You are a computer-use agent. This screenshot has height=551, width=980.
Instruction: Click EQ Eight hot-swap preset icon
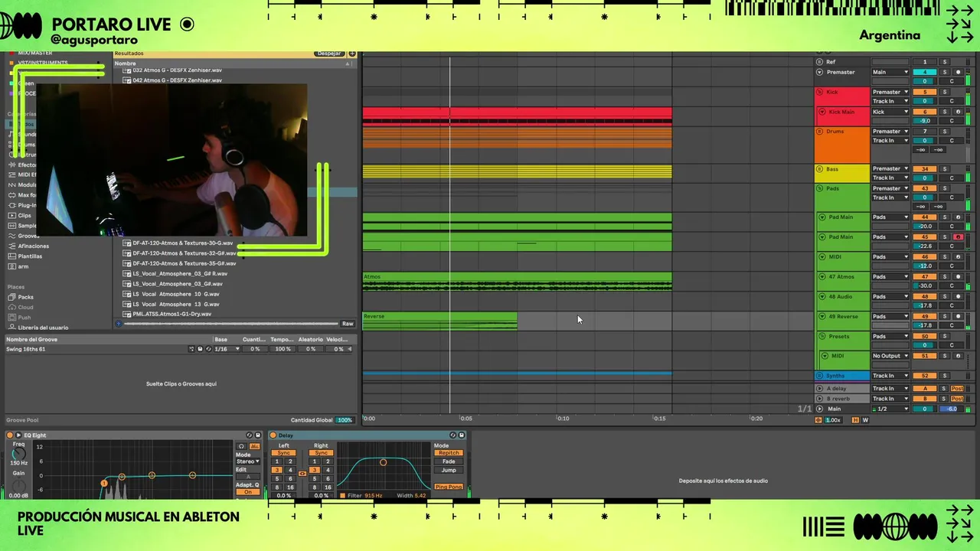coord(250,435)
